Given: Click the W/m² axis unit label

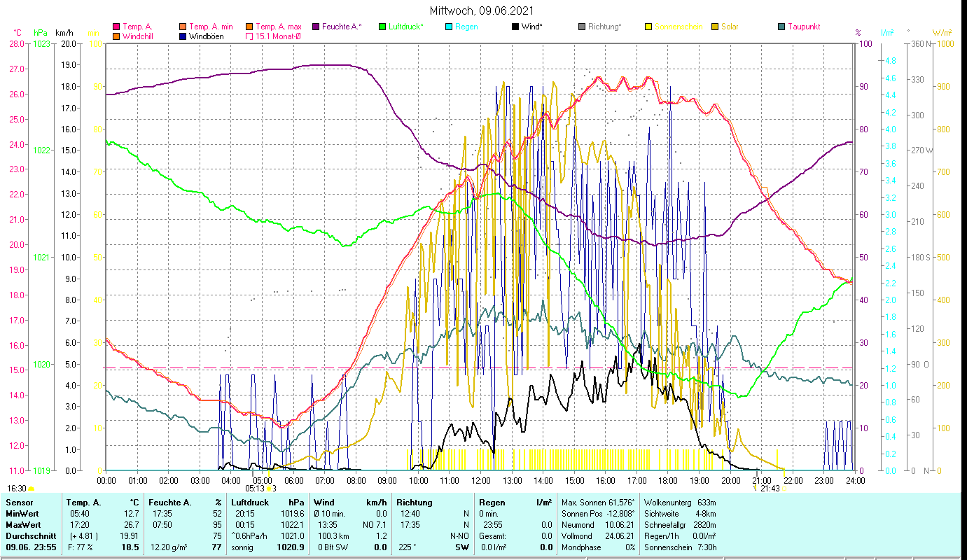Looking at the screenshot, I should pyautogui.click(x=943, y=33).
